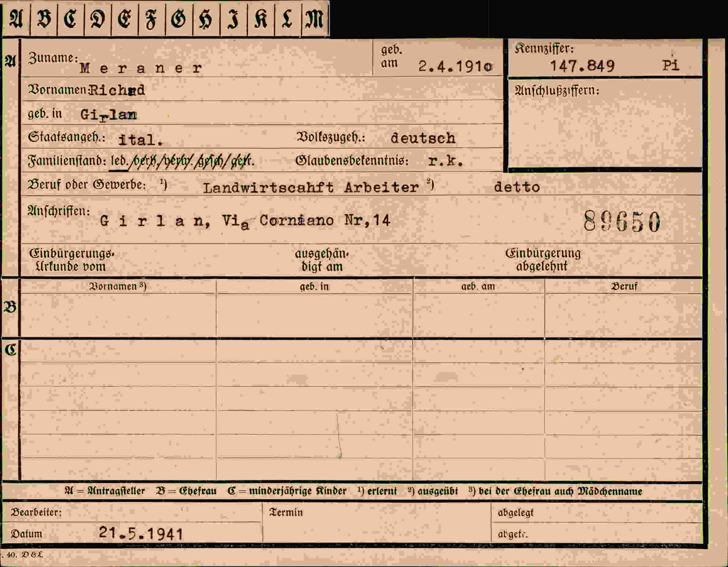This screenshot has height=567, width=728.
Task: Click the index tab letter J
Action: tap(233, 19)
